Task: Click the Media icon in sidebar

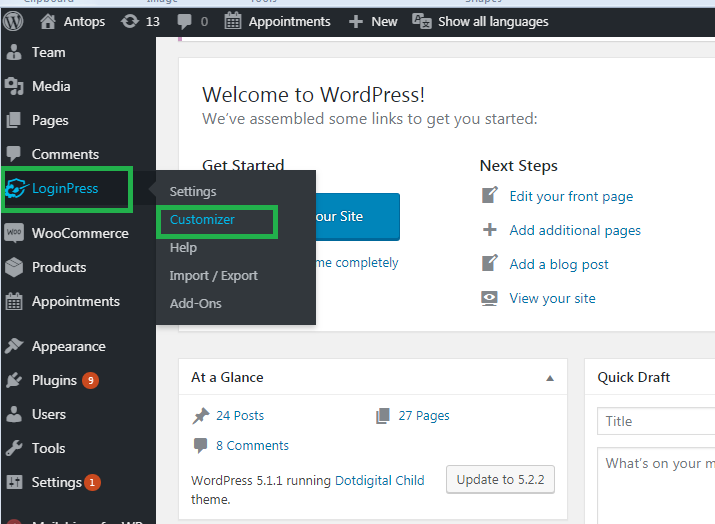Action: click(14, 86)
